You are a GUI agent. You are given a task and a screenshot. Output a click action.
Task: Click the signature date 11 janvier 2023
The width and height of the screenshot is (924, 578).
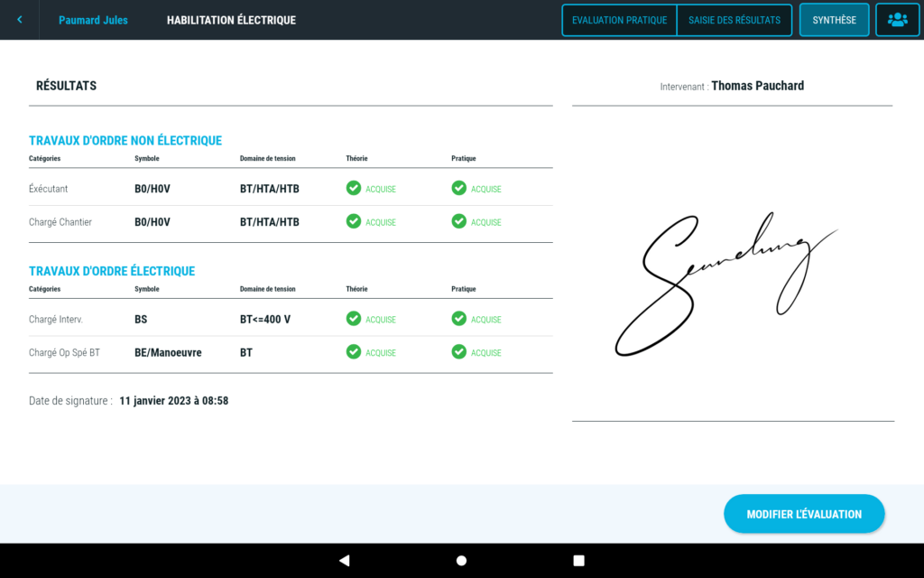click(173, 400)
